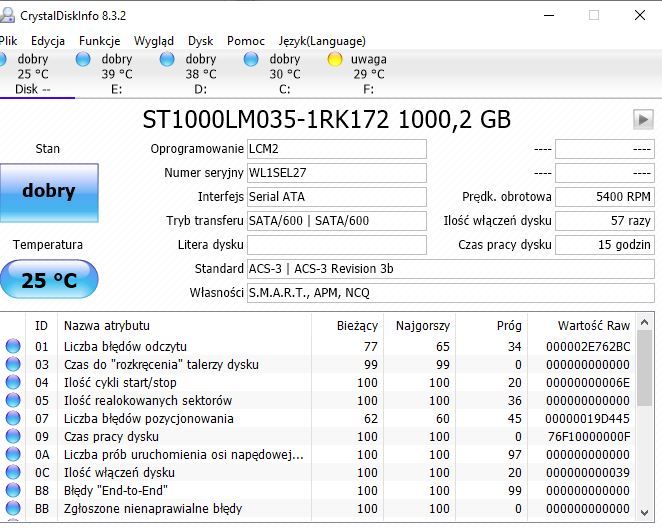662x528 pixels.
Task: Click status orb of attribute B8 row
Action: click(13, 490)
